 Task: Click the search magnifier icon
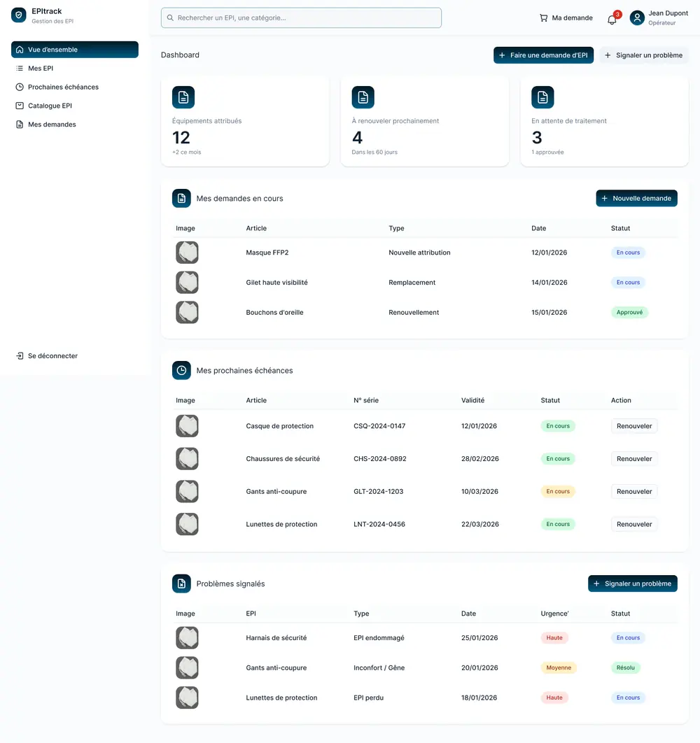coord(170,18)
